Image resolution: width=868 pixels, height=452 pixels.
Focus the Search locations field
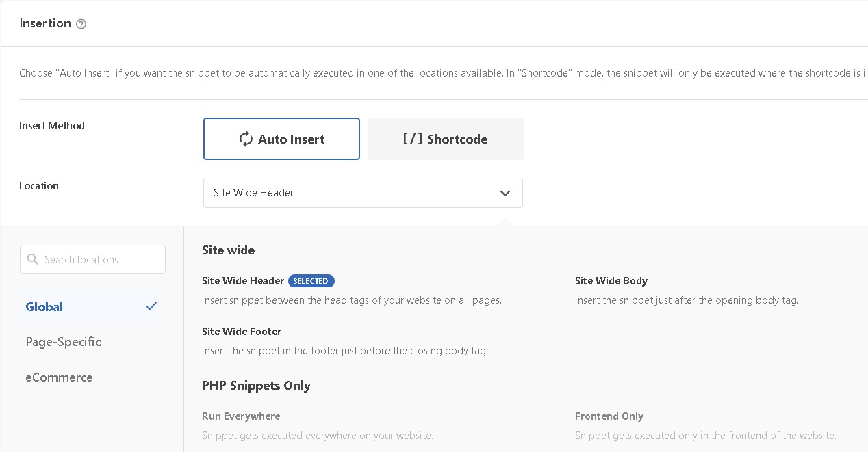(x=99, y=260)
